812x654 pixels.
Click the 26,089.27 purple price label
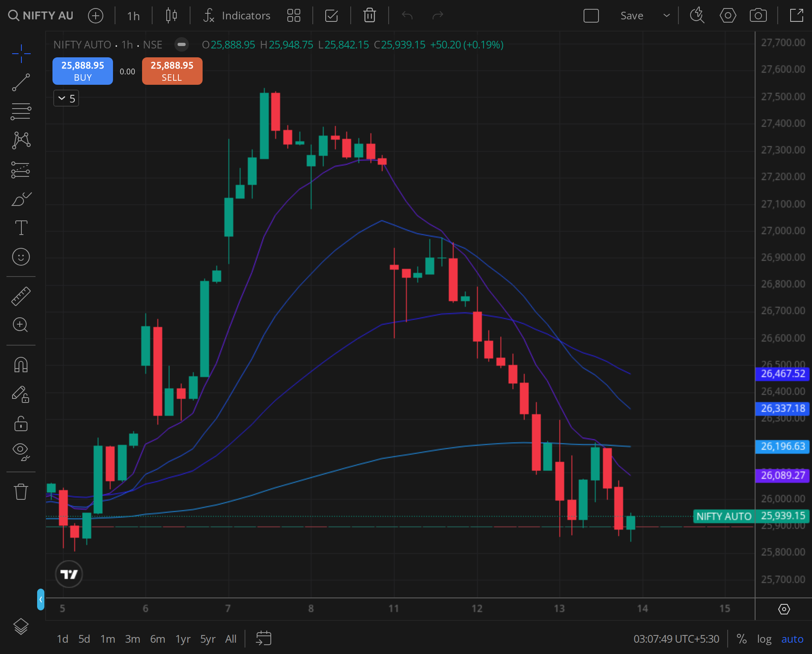pos(782,476)
